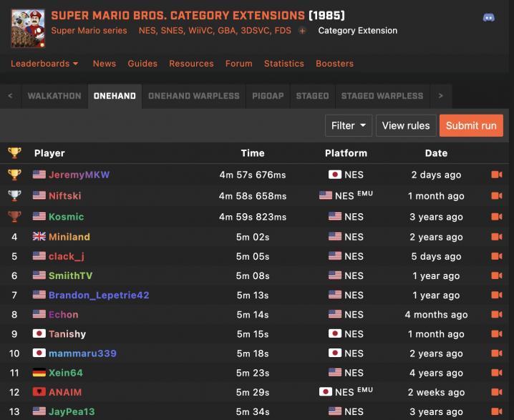The height and width of the screenshot is (420, 514).
Task: Click the bronze trophy beside Kosmic
Action: (x=14, y=217)
